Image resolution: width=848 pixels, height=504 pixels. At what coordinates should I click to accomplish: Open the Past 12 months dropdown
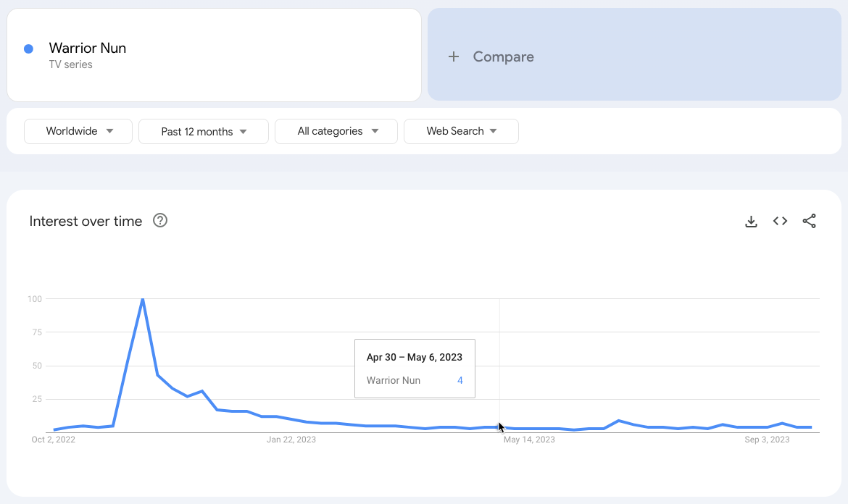pyautogui.click(x=204, y=131)
